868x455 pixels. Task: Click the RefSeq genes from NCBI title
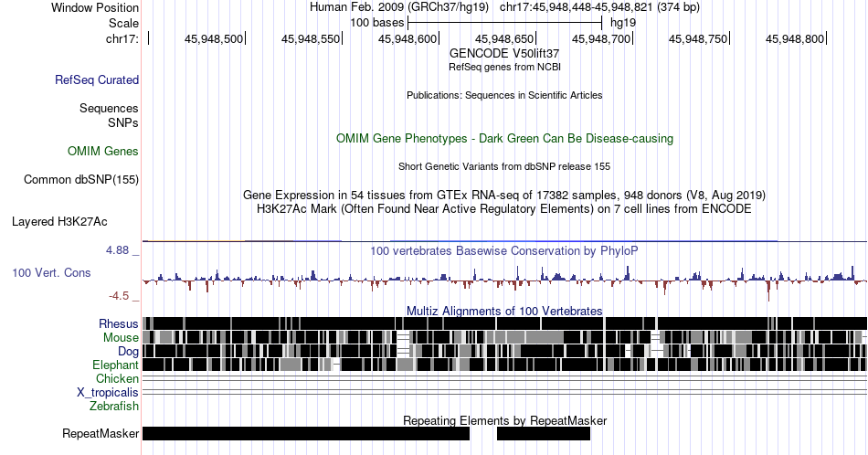(504, 67)
